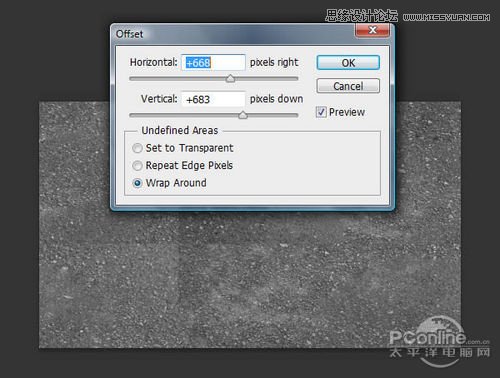Click the "Horizontal:" label
Viewport: 500px width, 378px height.
pos(154,62)
